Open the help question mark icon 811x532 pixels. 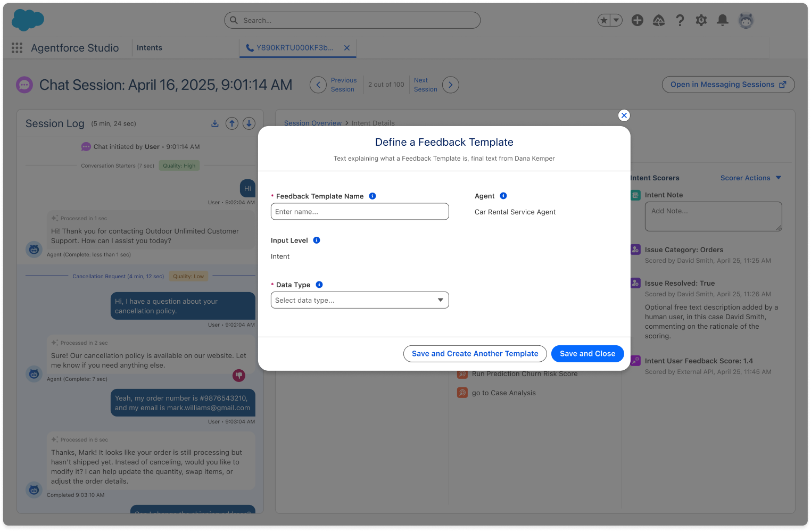[680, 20]
